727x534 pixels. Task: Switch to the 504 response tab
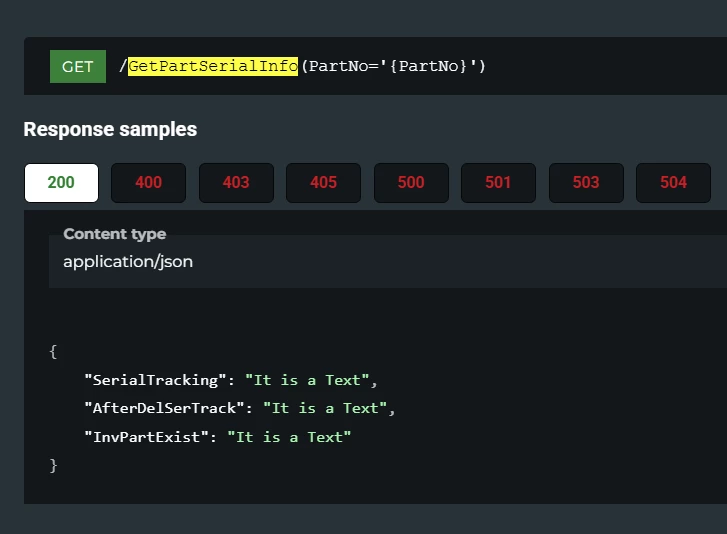pyautogui.click(x=673, y=182)
